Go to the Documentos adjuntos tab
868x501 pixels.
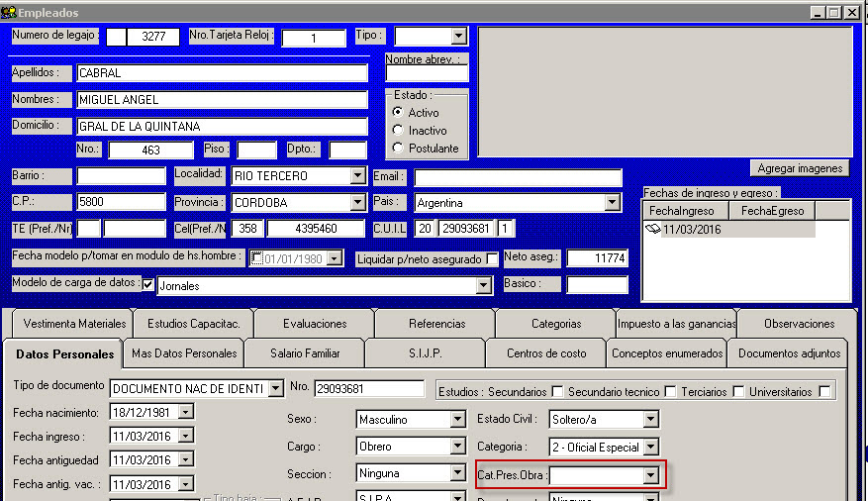[x=789, y=353]
